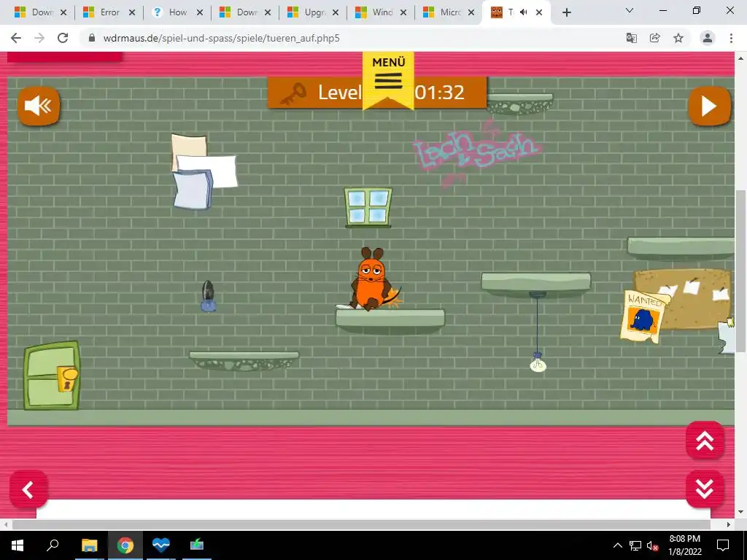Click the orange mouse character
Screen dimensions: 747x560
(x=373, y=279)
